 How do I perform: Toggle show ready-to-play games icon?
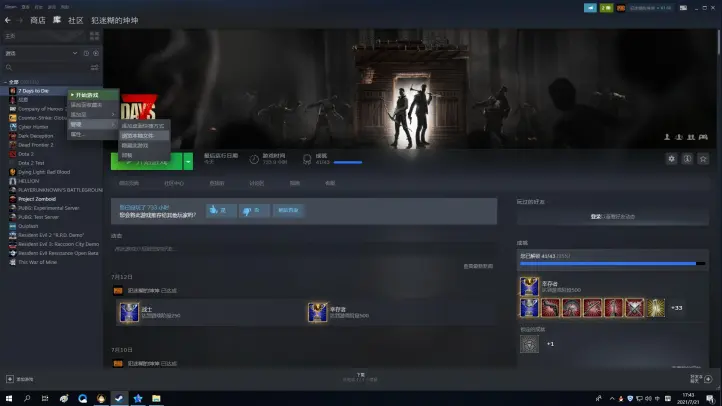(96, 53)
